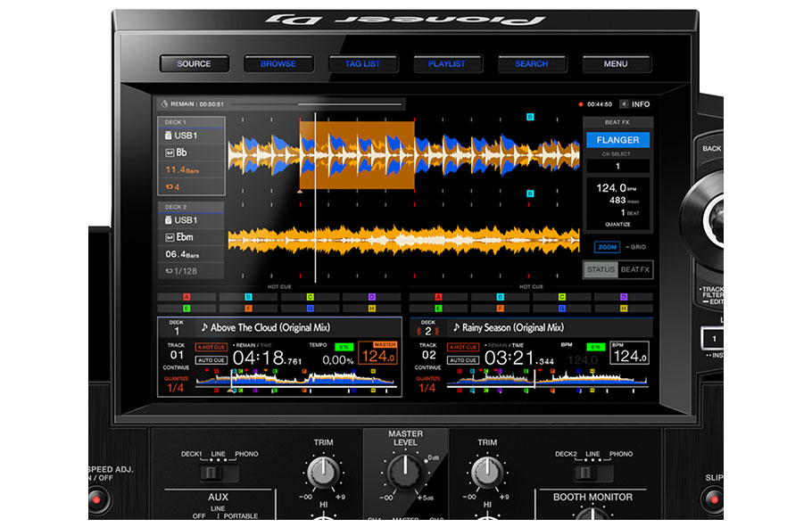This screenshot has width=812, height=527.
Task: Click the red recording dot indicator
Action: [x=581, y=104]
